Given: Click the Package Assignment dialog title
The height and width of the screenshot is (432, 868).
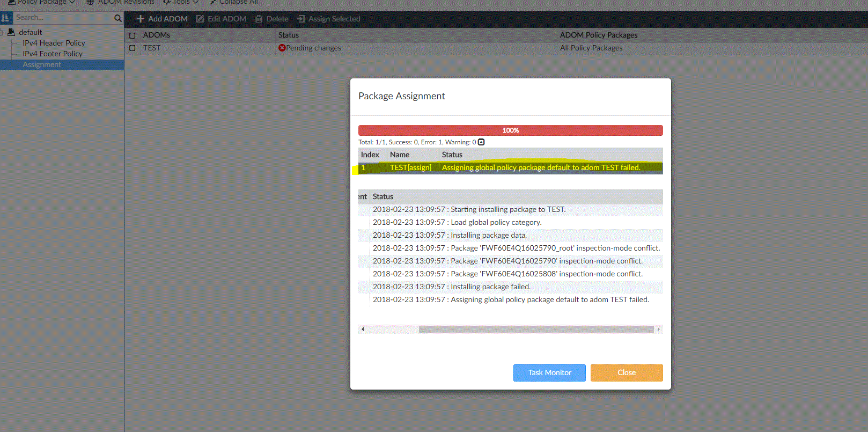Looking at the screenshot, I should [x=402, y=96].
